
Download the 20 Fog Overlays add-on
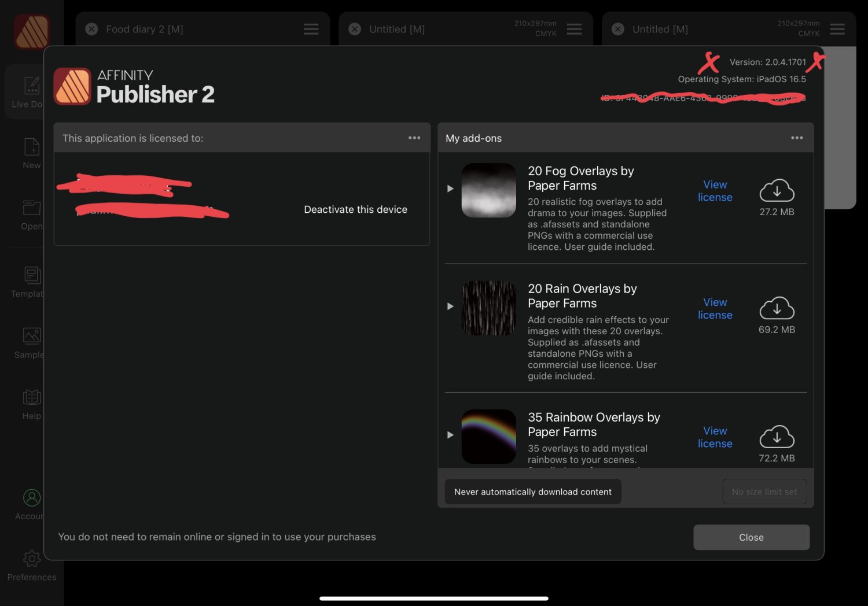(777, 190)
